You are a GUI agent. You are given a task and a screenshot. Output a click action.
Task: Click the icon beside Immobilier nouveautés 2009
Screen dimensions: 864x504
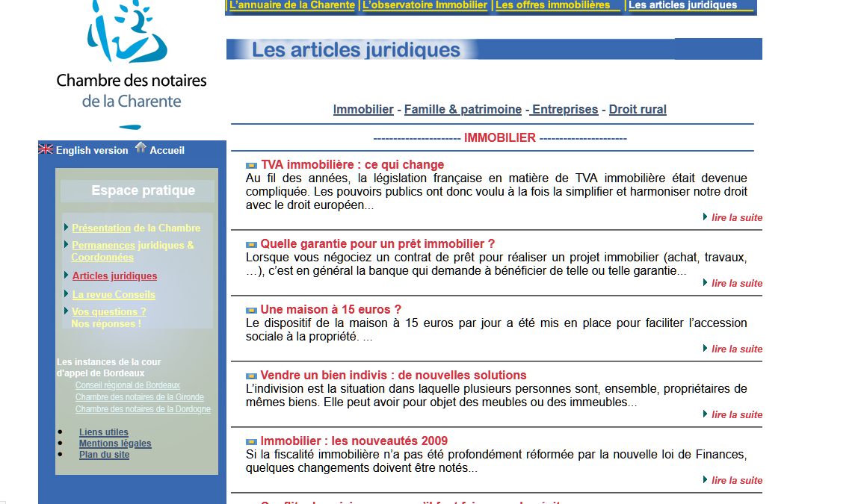click(x=251, y=442)
